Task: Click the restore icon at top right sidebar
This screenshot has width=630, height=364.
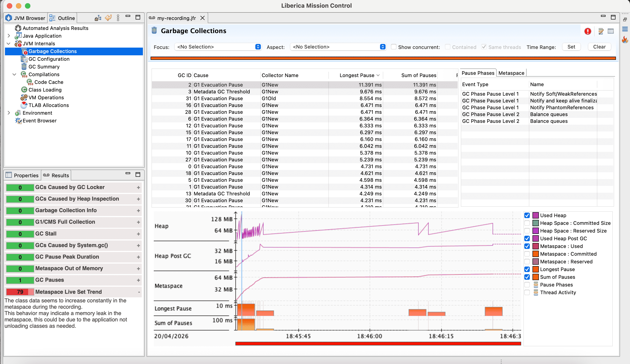Action: click(625, 19)
